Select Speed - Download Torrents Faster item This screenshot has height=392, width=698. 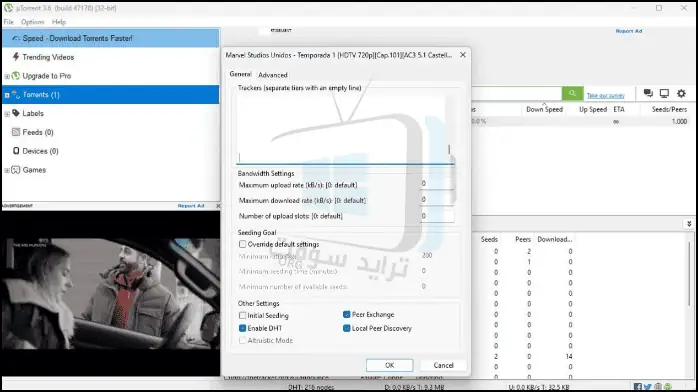(x=111, y=38)
